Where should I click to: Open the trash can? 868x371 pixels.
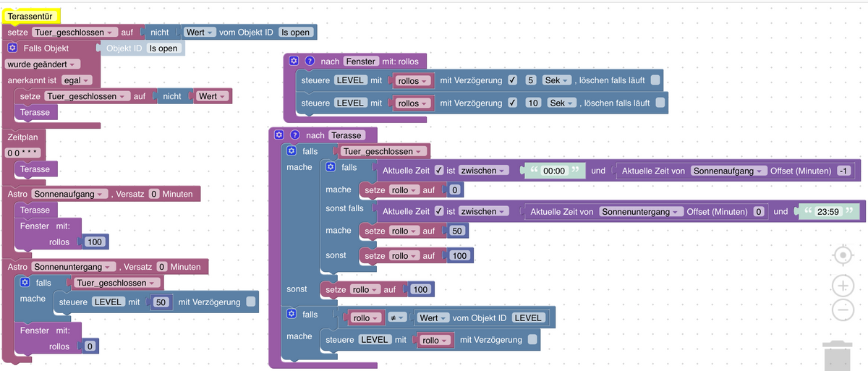[839, 356]
